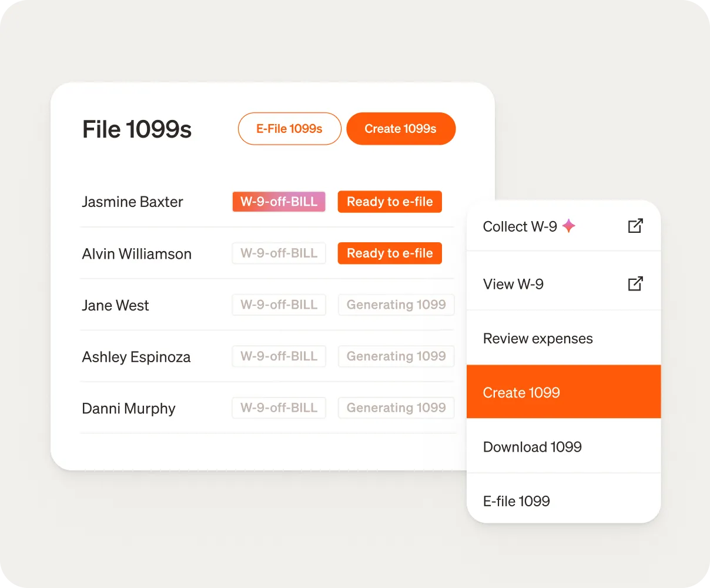Click Alvin Williamson's Ready to e-file badge

tap(390, 253)
